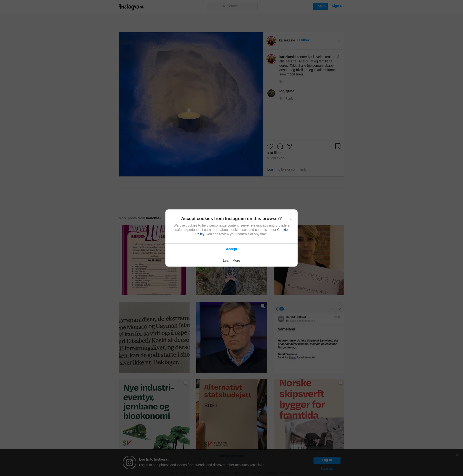Click into the Search field
Screen dimensions: 463x476
(231, 6)
